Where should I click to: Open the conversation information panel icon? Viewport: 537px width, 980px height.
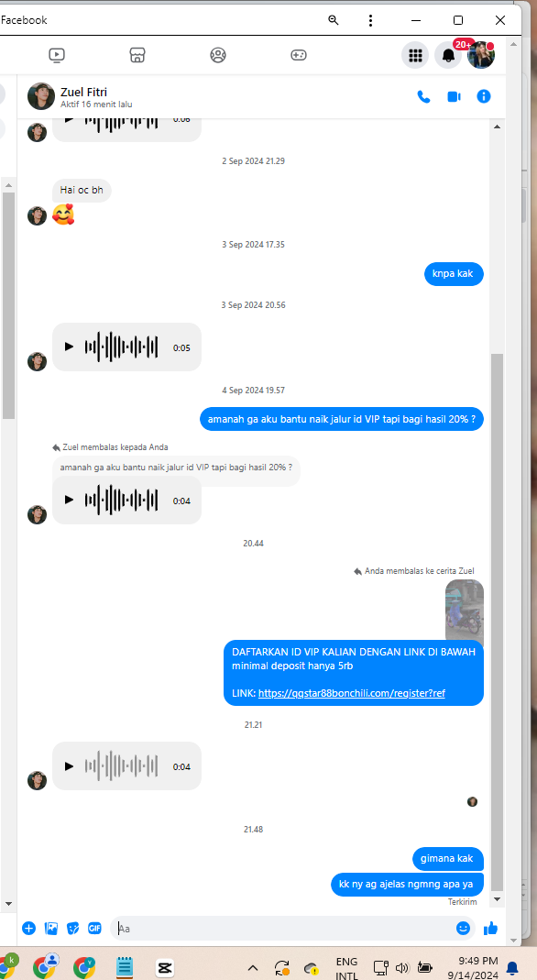click(484, 96)
